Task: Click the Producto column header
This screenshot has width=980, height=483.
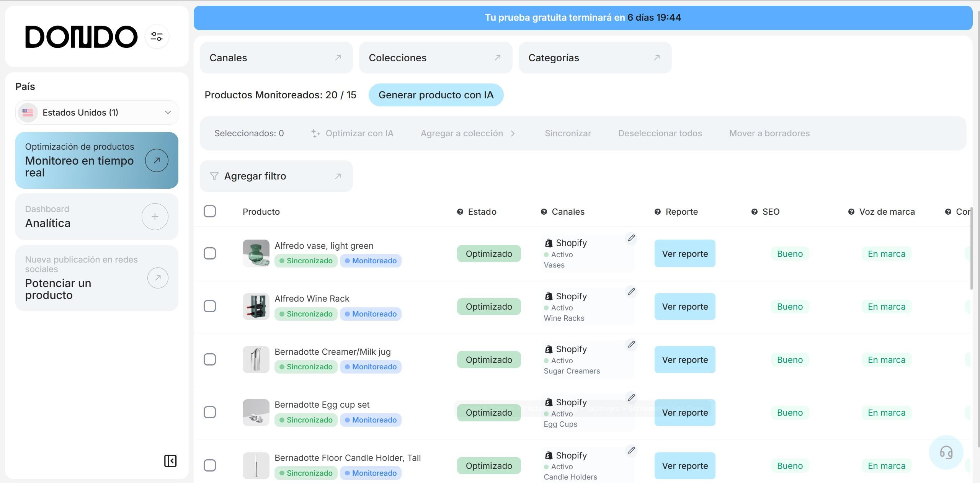Action: (261, 212)
